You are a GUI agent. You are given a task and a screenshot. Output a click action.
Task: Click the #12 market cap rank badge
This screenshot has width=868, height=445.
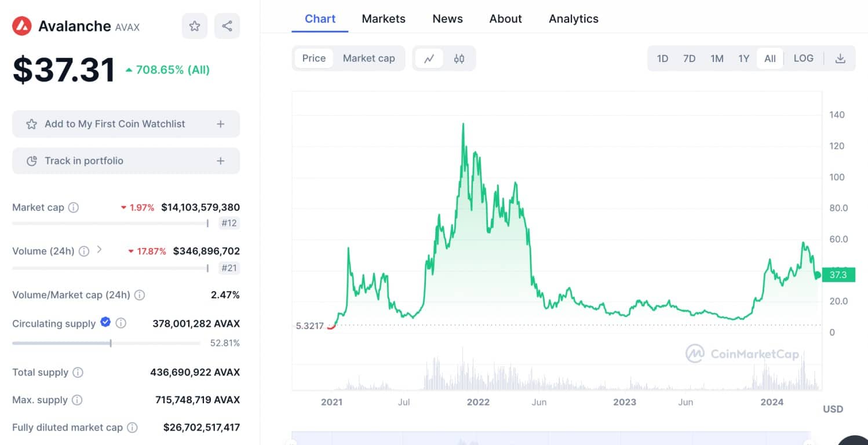[x=229, y=223]
